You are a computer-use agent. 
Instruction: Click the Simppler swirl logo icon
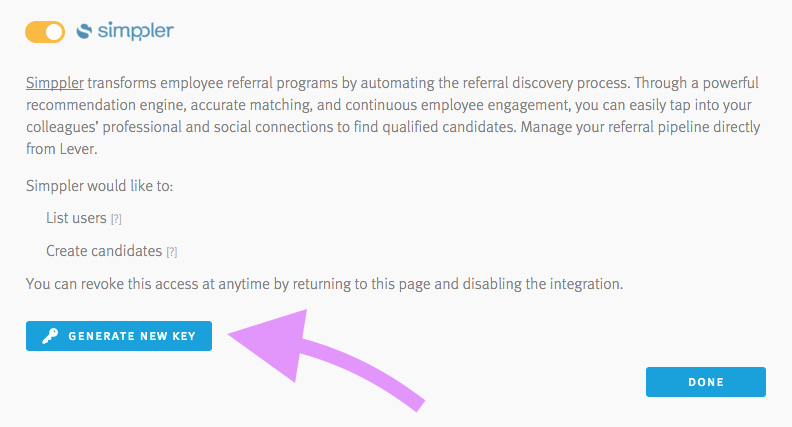[x=84, y=31]
